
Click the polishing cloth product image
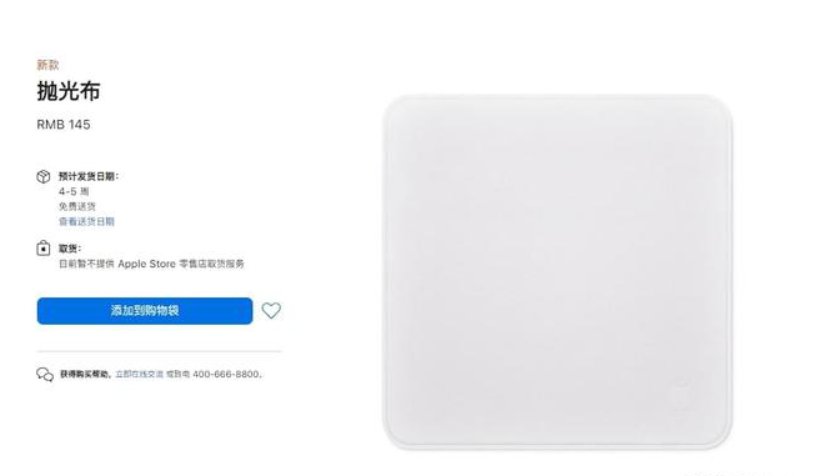558,271
